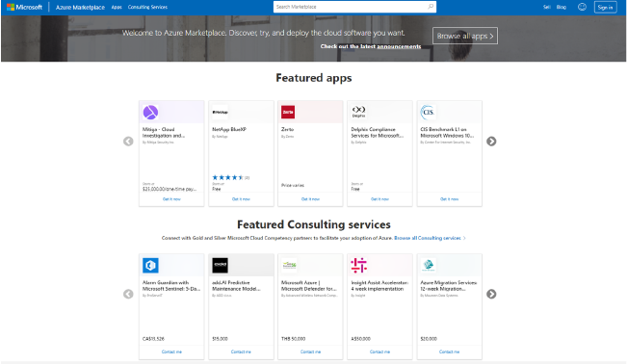Click the Alarm Guardian blue hexagon logo

tap(150, 265)
